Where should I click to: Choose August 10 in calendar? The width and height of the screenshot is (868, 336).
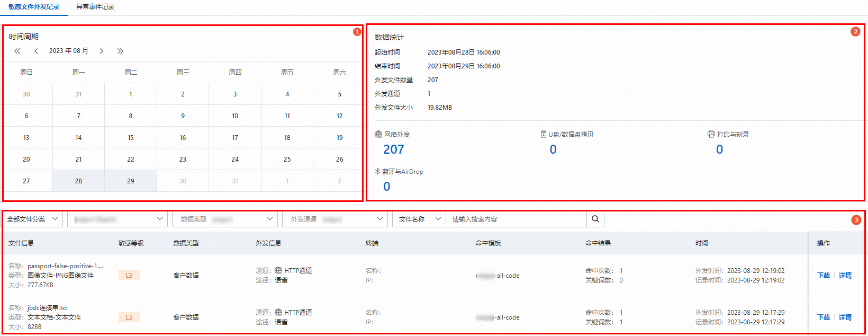tap(235, 116)
